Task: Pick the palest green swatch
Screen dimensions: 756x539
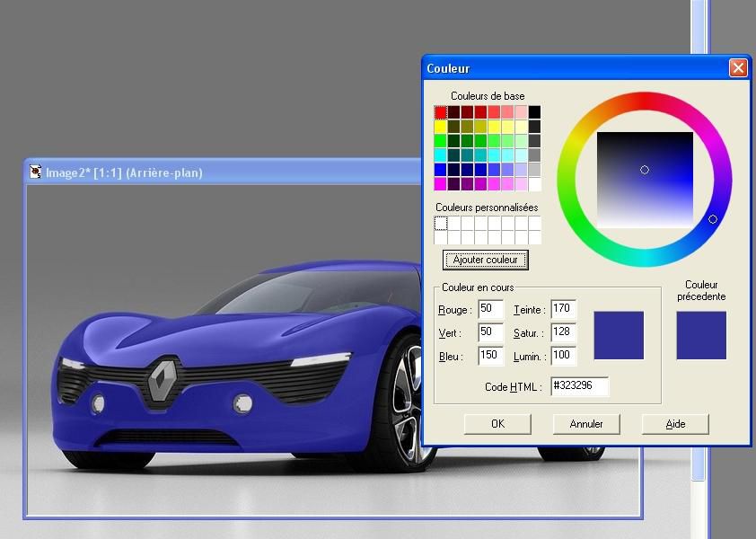Action: 521,141
